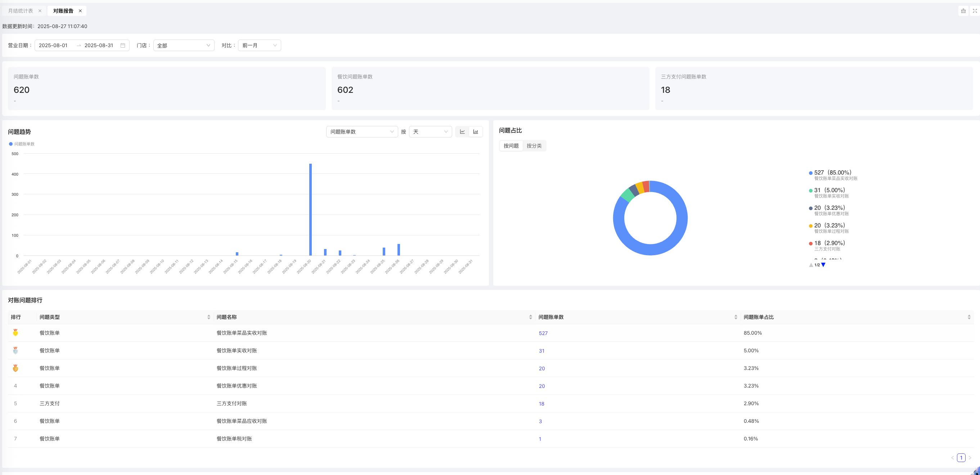The width and height of the screenshot is (980, 475).
Task: Switch trend chart to line view icon
Action: (462, 132)
